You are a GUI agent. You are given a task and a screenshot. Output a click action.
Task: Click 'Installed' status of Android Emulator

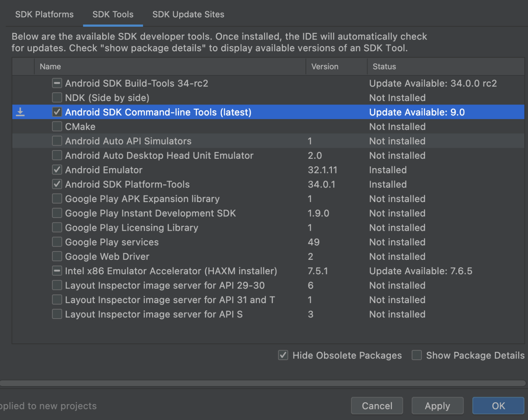[388, 170]
